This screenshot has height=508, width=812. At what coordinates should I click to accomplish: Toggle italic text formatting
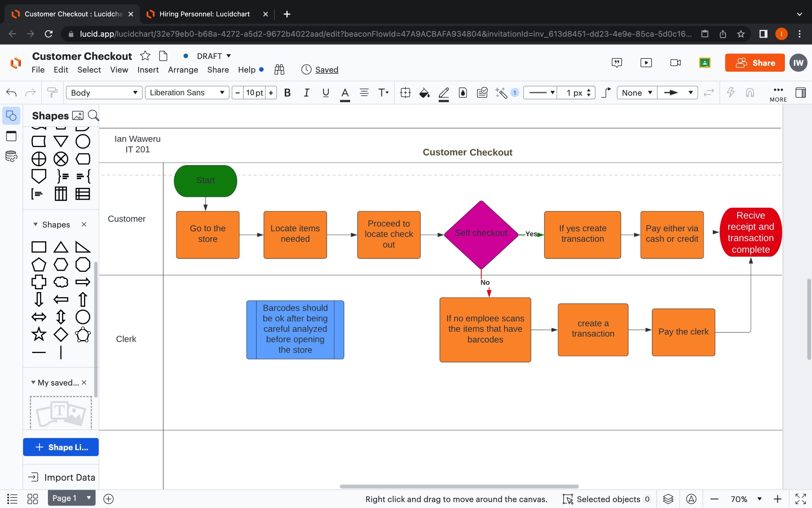coord(306,93)
